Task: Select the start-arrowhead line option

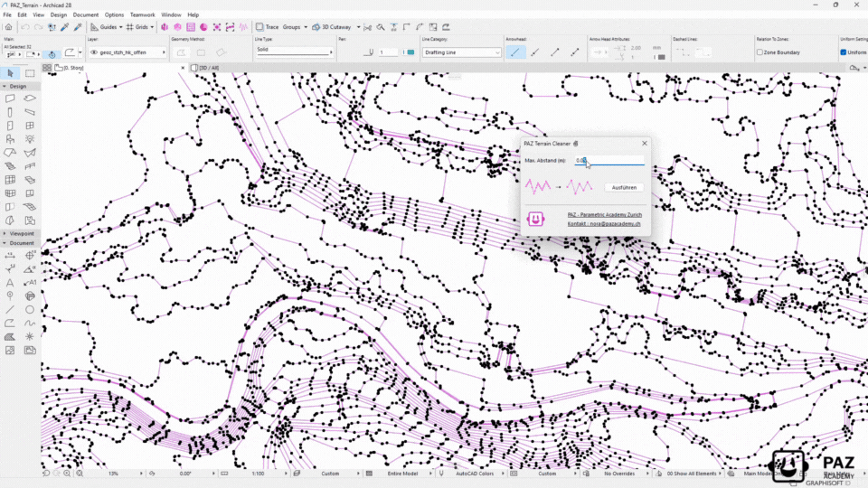Action: (534, 52)
